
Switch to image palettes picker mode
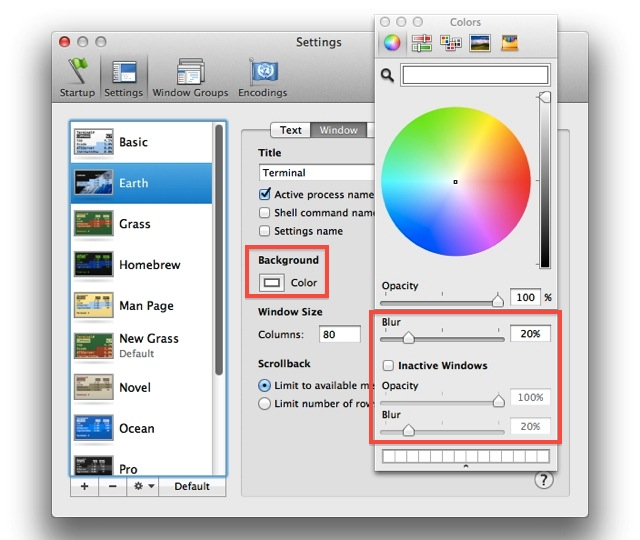click(x=480, y=43)
